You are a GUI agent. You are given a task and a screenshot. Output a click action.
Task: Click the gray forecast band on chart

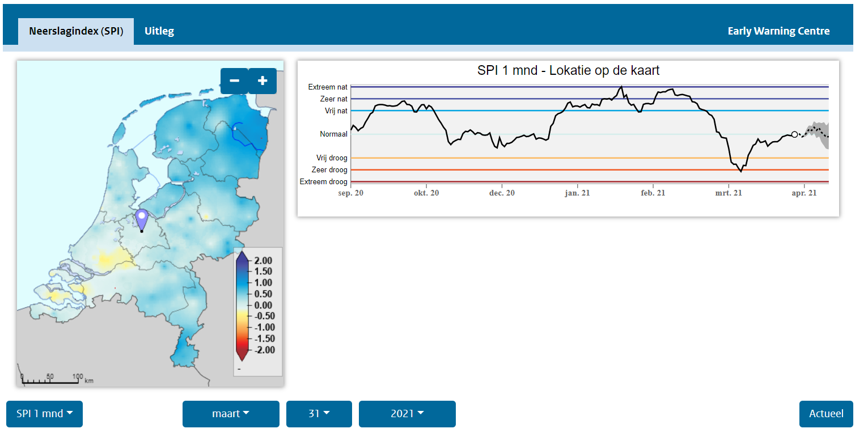coord(819,134)
